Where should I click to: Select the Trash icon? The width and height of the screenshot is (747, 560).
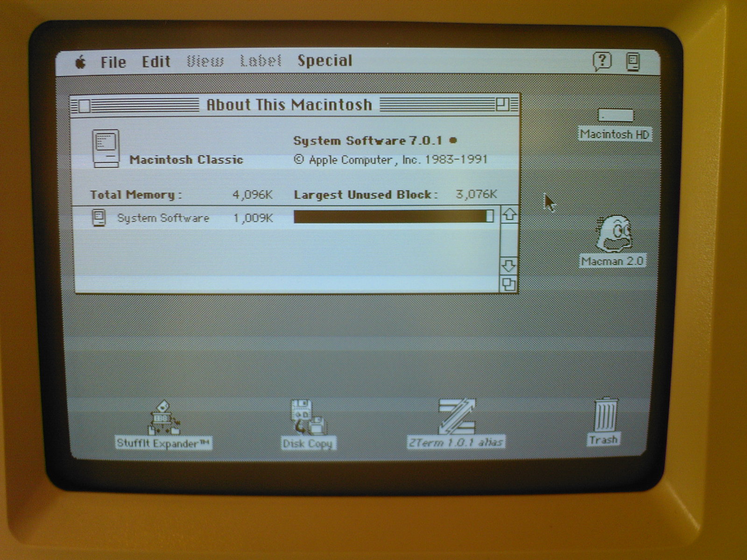(605, 414)
